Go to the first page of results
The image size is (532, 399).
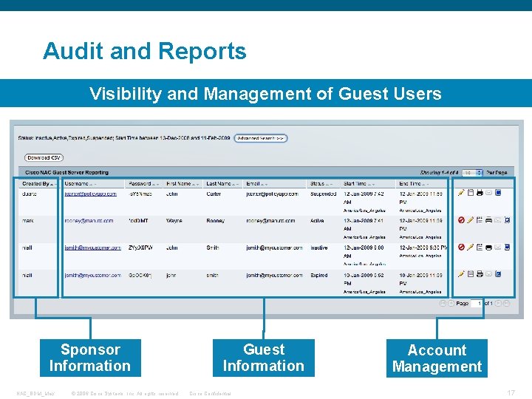pyautogui.click(x=443, y=304)
